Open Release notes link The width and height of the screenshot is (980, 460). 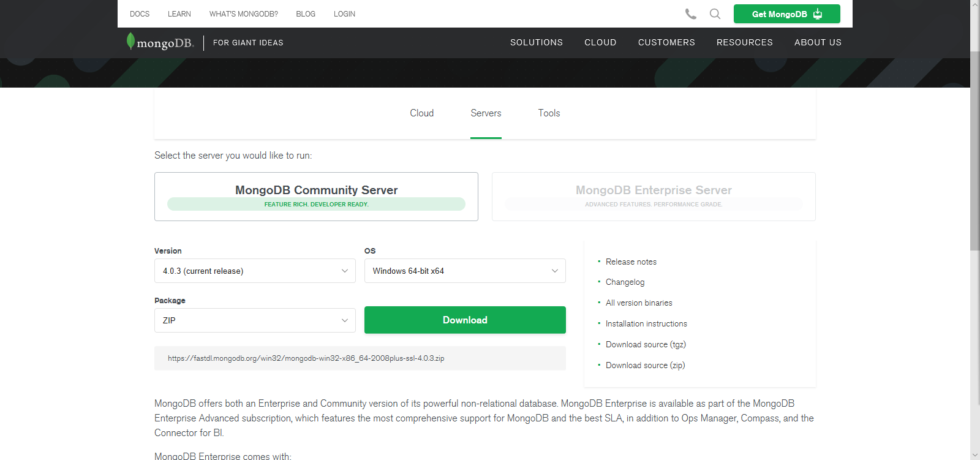[x=631, y=262]
